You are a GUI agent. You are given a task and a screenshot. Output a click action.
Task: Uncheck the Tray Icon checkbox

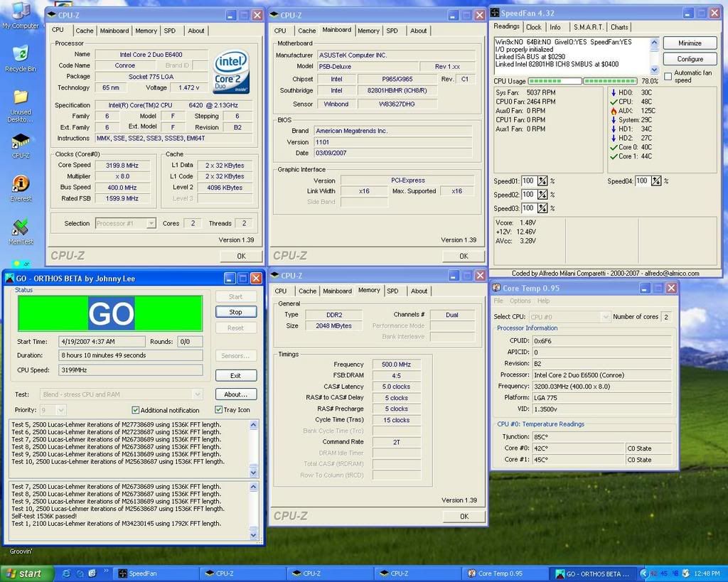[219, 410]
